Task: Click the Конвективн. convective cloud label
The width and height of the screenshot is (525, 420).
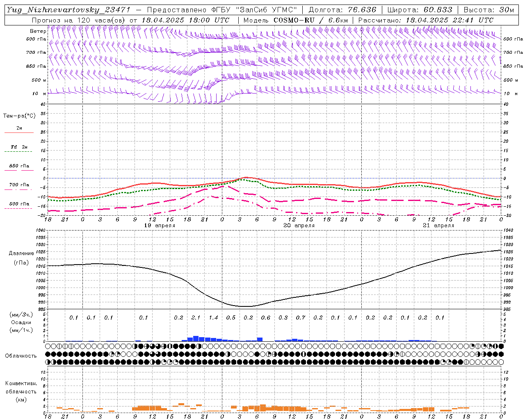Action: (21, 383)
